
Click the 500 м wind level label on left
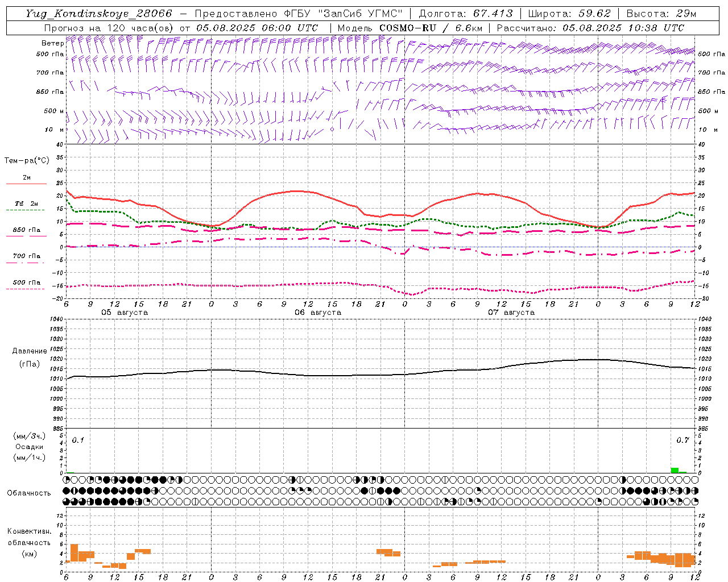(53, 111)
